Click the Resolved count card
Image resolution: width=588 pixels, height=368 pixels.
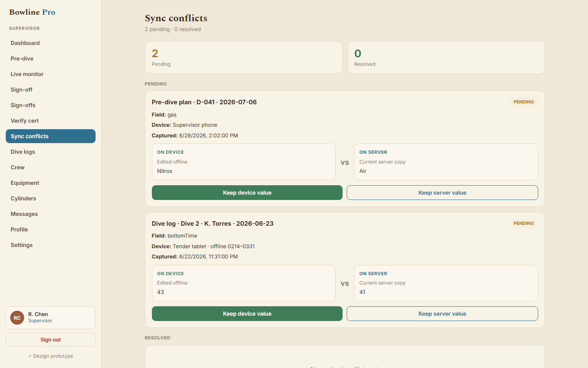pyautogui.click(x=446, y=58)
